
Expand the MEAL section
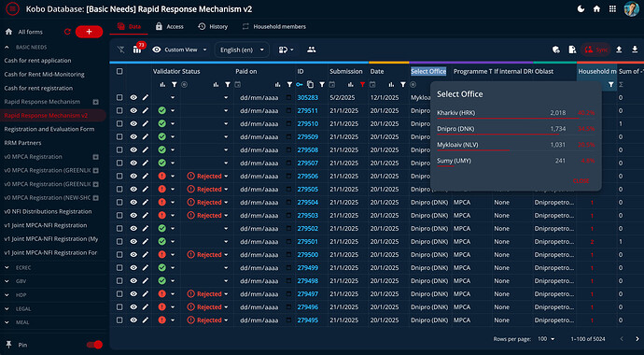pyautogui.click(x=7, y=322)
